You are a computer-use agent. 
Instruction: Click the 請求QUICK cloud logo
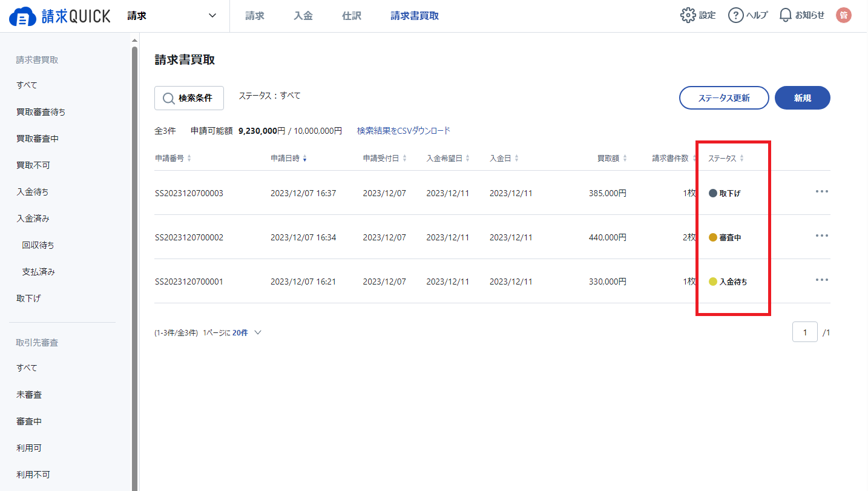pos(60,16)
